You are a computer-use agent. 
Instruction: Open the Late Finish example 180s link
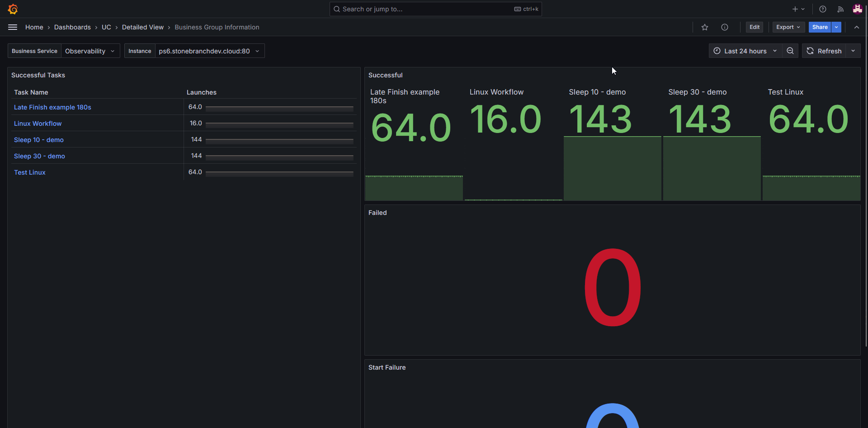52,107
